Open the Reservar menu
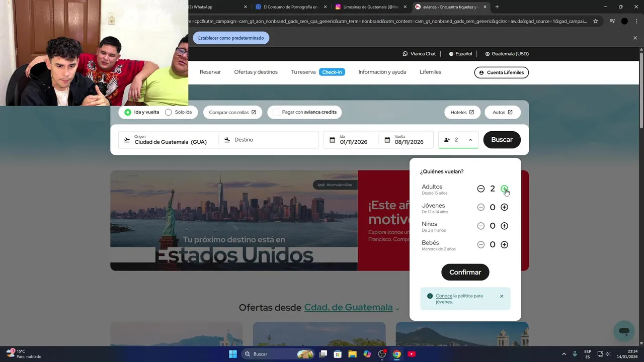Screen dimensions: 644x362 210,72
